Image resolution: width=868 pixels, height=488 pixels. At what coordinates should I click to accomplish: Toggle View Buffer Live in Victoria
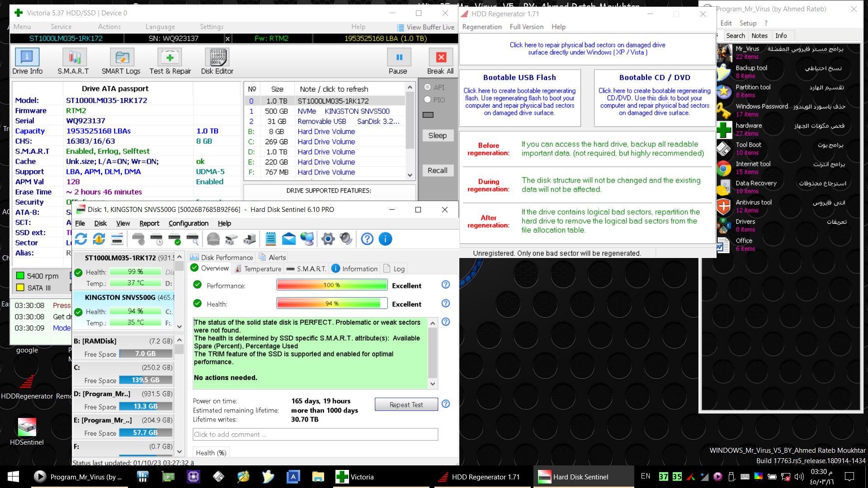click(x=425, y=27)
